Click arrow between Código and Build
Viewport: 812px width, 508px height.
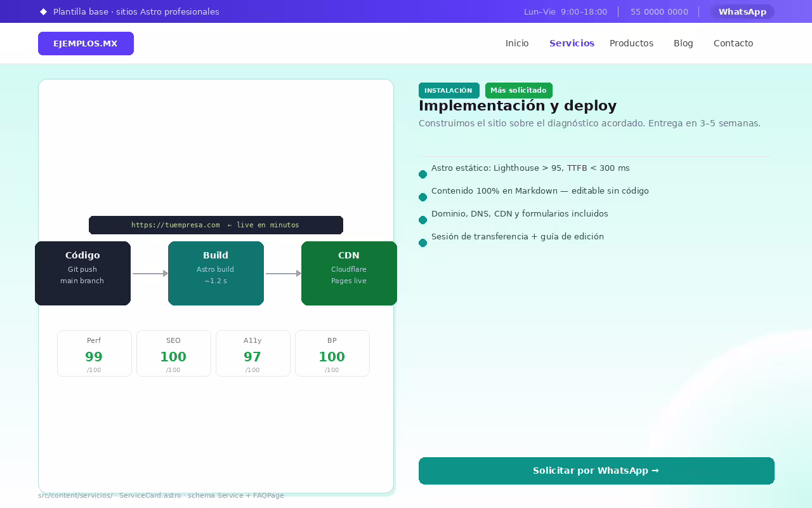[x=150, y=274]
